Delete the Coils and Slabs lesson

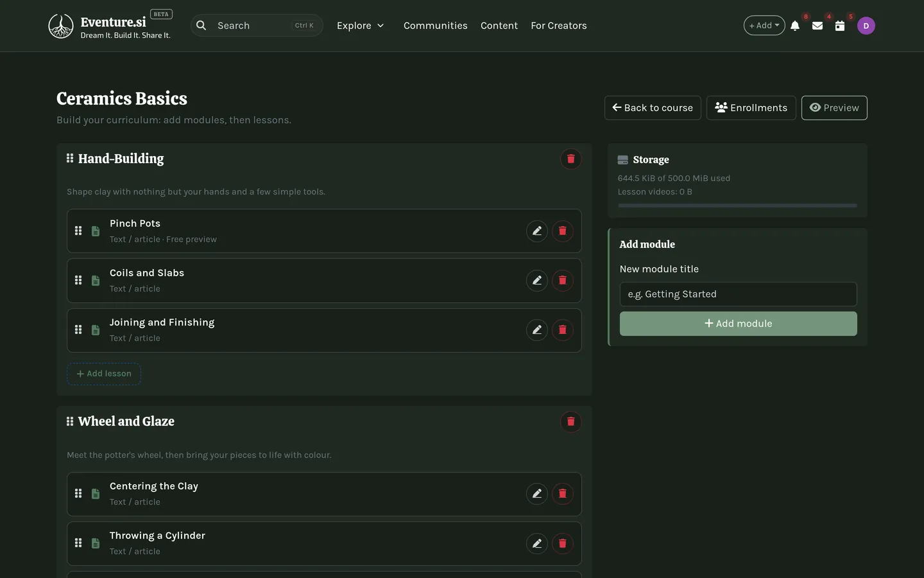(563, 281)
